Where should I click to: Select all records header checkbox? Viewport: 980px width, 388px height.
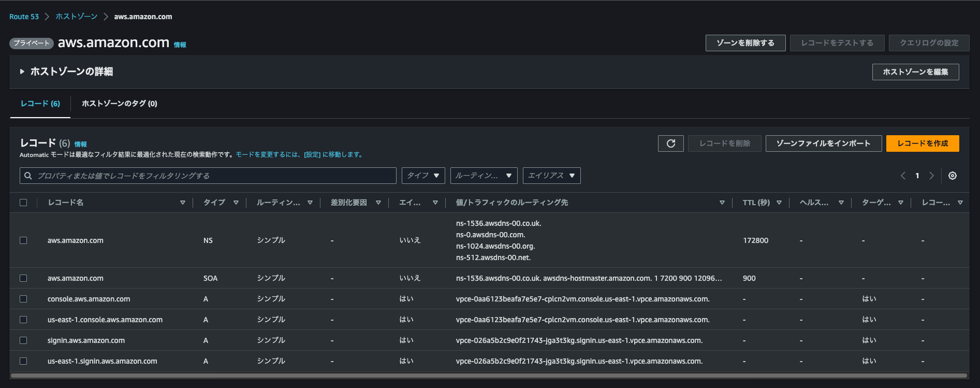(23, 203)
